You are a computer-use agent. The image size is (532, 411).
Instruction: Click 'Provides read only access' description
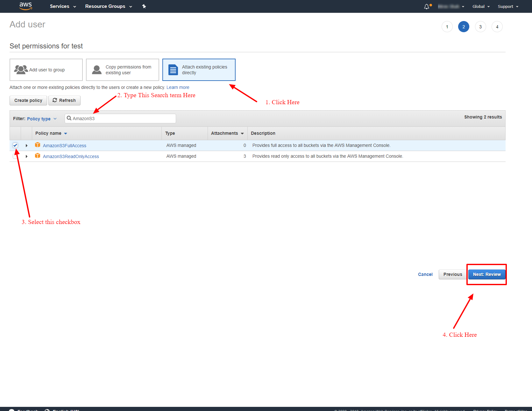pos(328,156)
